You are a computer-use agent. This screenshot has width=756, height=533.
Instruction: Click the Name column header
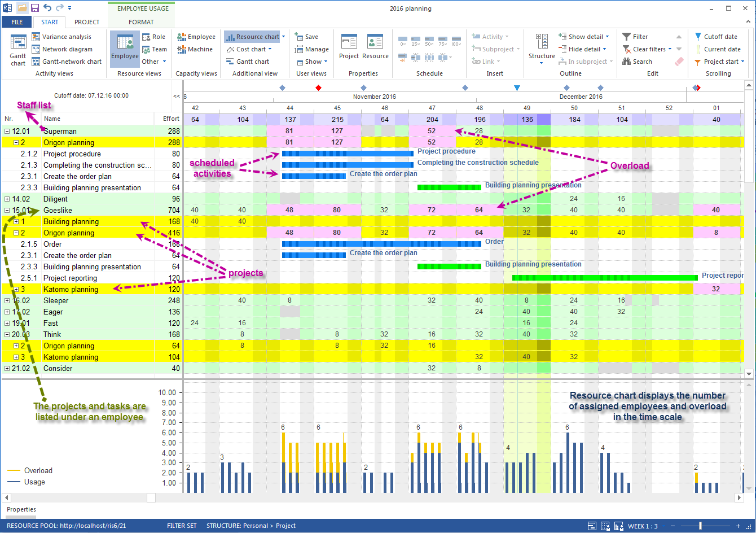click(98, 119)
